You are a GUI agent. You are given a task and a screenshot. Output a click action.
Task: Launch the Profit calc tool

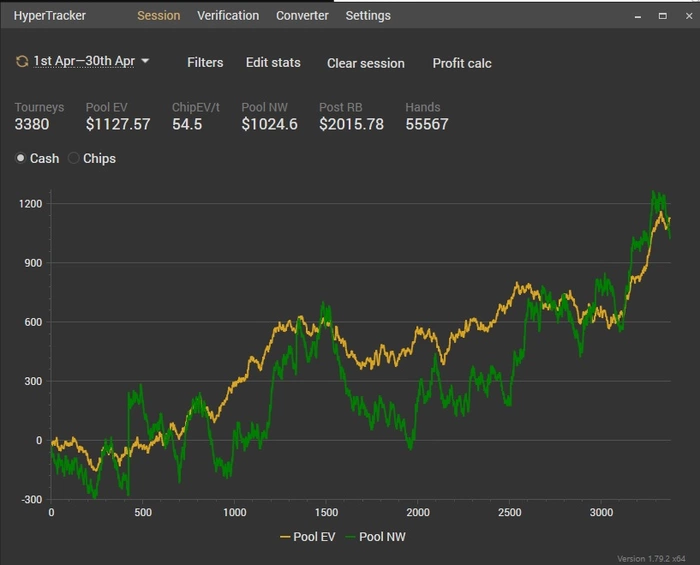click(x=462, y=63)
